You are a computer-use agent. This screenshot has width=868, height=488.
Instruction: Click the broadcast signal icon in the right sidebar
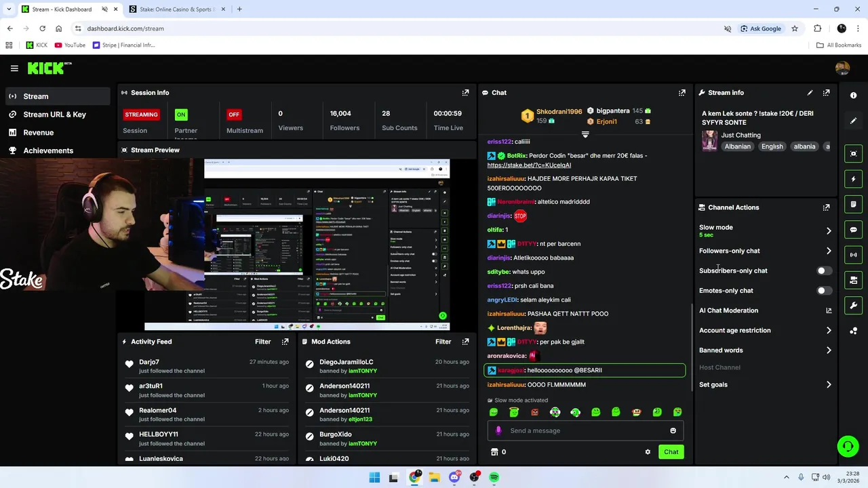854,255
